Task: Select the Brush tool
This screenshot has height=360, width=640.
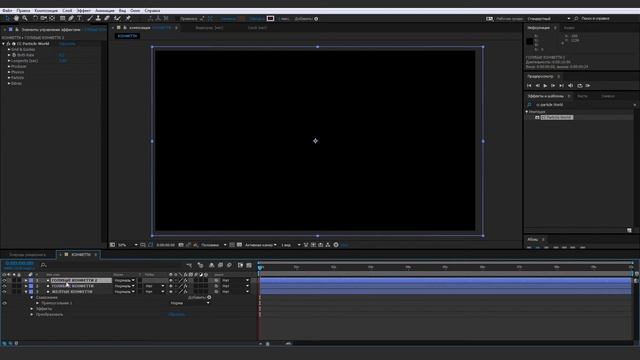Action: (x=90, y=18)
